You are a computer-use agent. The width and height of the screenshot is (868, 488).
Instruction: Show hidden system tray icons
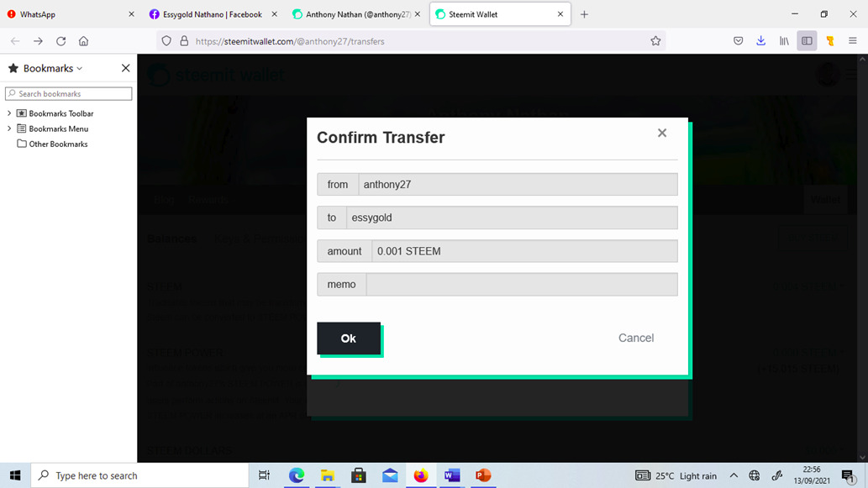734,475
